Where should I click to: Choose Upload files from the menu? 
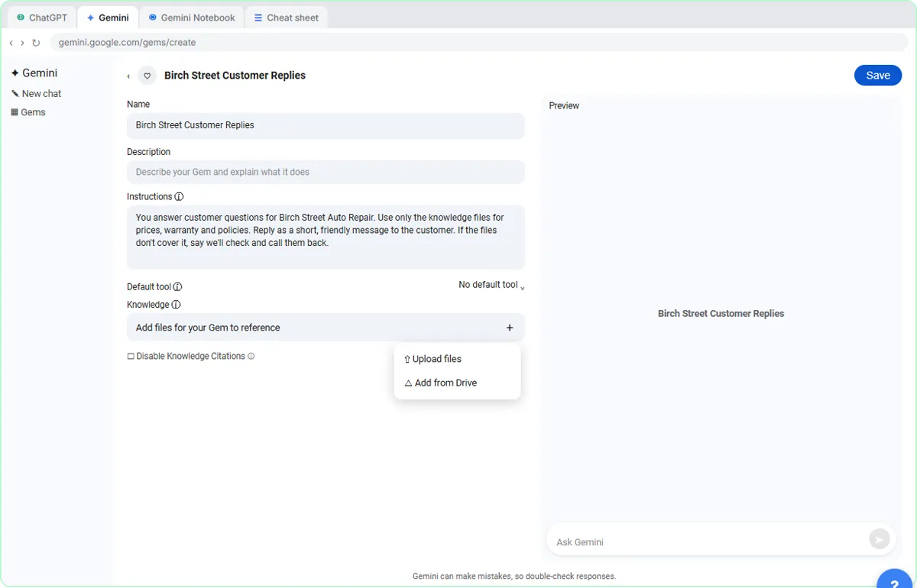pyautogui.click(x=457, y=359)
